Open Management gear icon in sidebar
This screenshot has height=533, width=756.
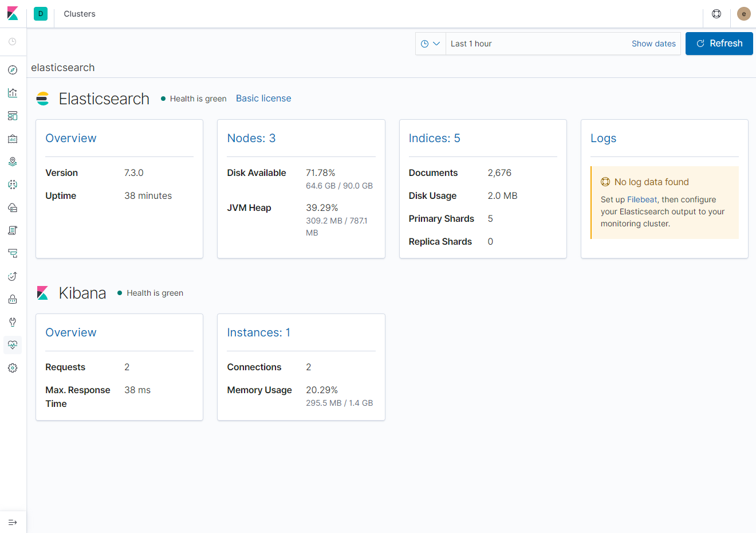coord(13,368)
